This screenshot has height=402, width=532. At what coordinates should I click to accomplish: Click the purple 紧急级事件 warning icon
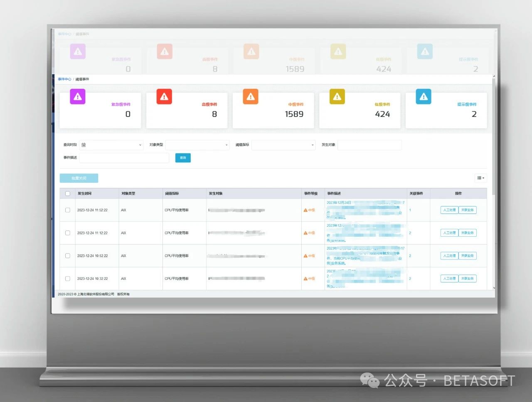78,97
